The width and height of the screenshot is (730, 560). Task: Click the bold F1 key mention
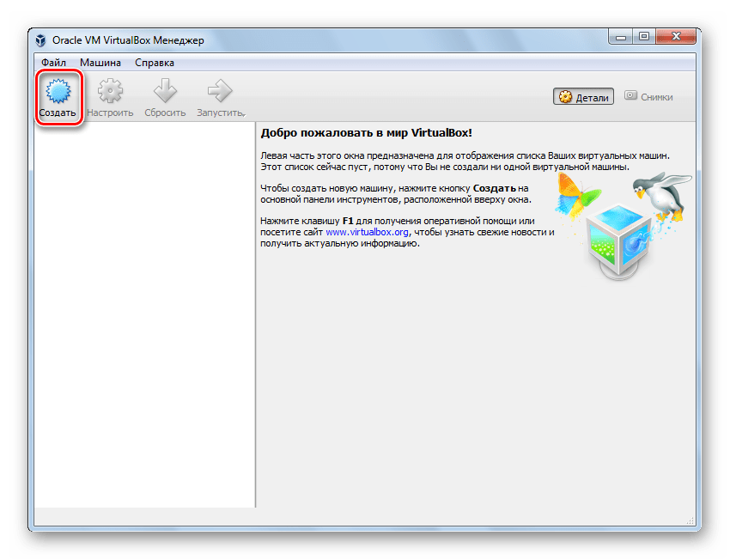click(348, 221)
